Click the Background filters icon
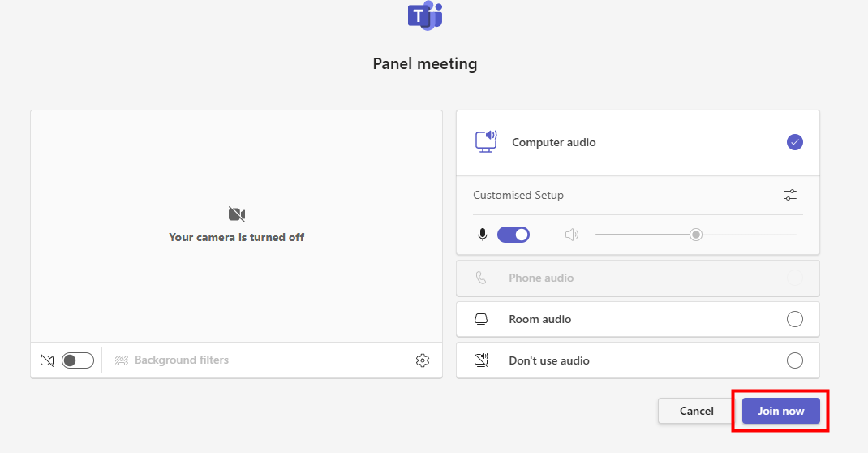The height and width of the screenshot is (453, 868). point(122,360)
